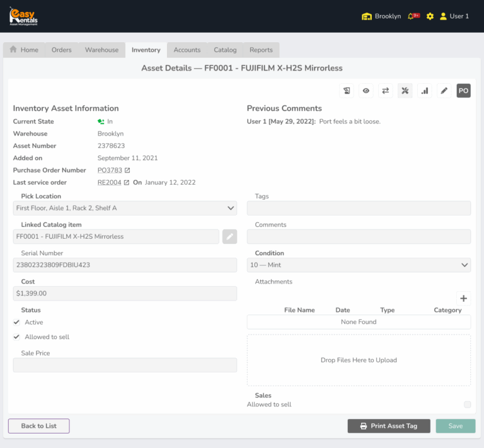Click the 'None Found' attachments row
Screen dimensions: 484x448
click(x=359, y=322)
